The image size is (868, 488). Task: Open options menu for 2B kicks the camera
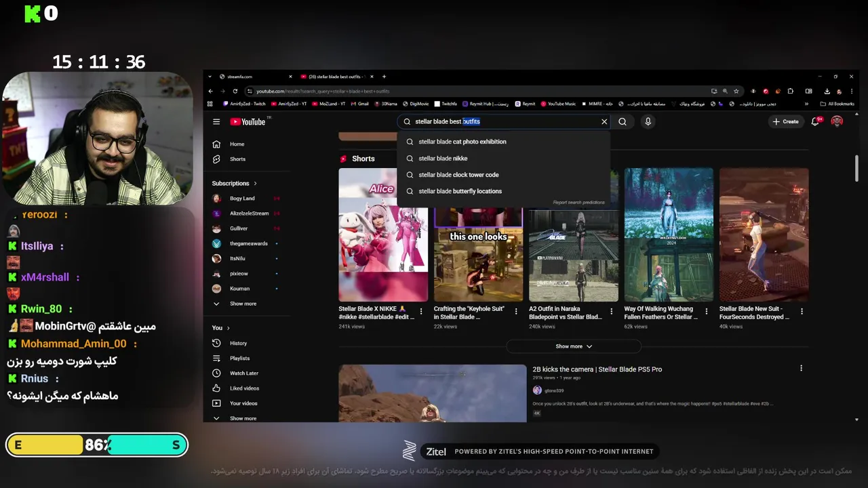(x=801, y=369)
